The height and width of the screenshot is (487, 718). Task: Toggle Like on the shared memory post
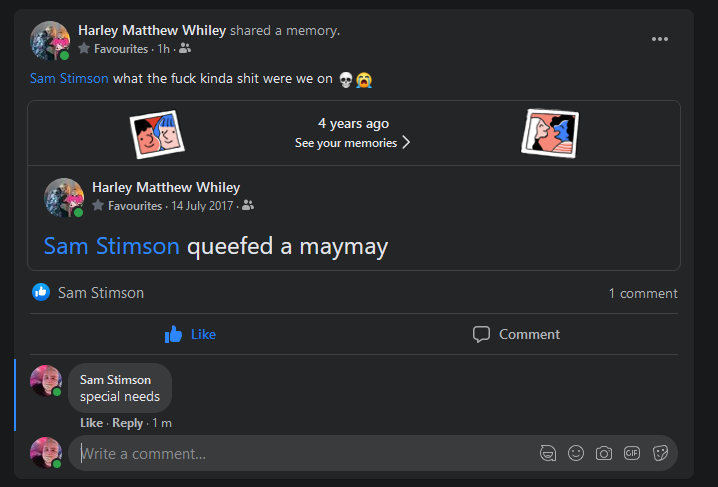pos(190,334)
